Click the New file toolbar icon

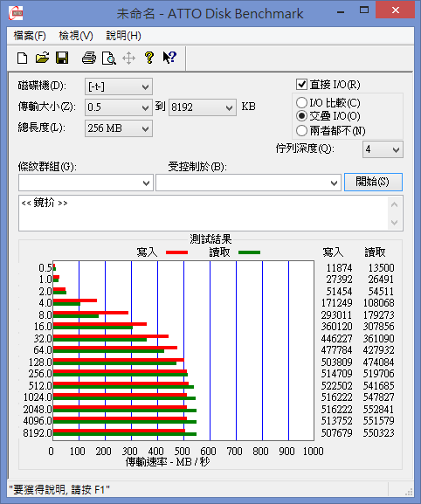coord(22,59)
